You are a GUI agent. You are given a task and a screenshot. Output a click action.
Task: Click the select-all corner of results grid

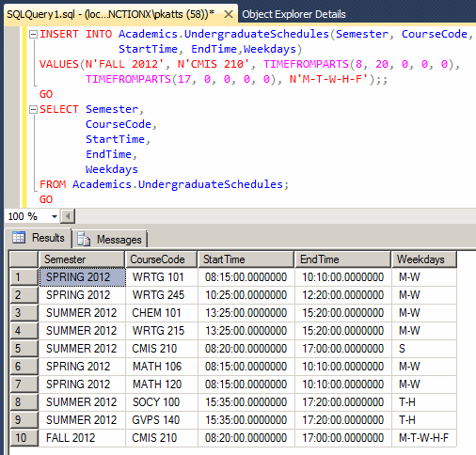click(24, 259)
